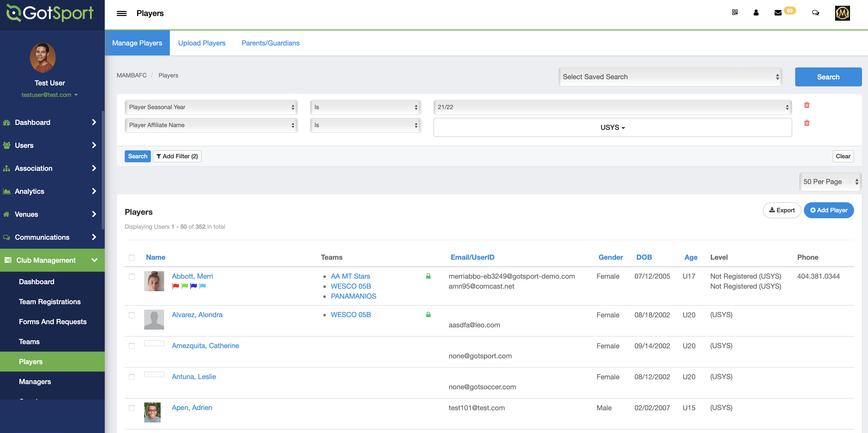Open the Is operator dropdown for Affiliate Name

[366, 125]
